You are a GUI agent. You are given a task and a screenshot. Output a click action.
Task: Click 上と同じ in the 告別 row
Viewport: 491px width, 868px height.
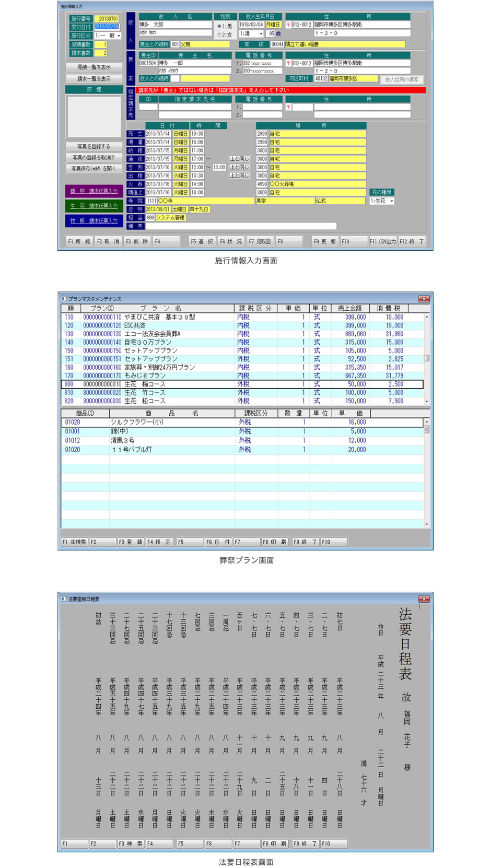240,167
